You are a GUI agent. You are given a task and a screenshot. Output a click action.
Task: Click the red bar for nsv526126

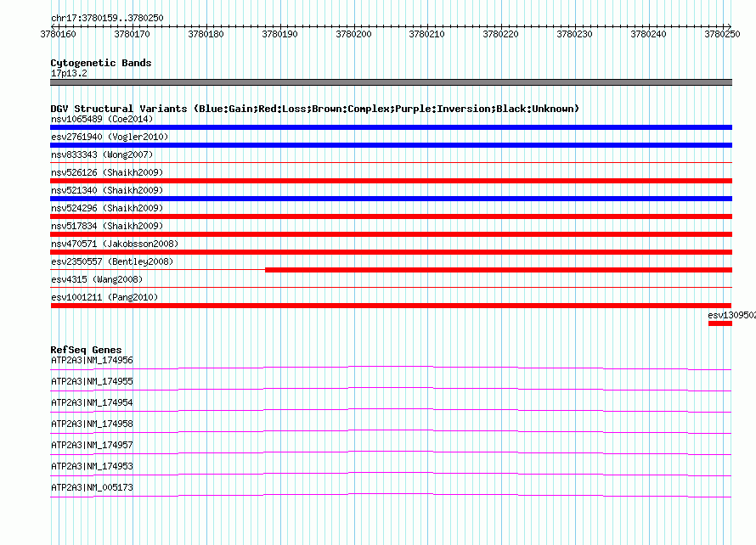pyautogui.click(x=391, y=181)
